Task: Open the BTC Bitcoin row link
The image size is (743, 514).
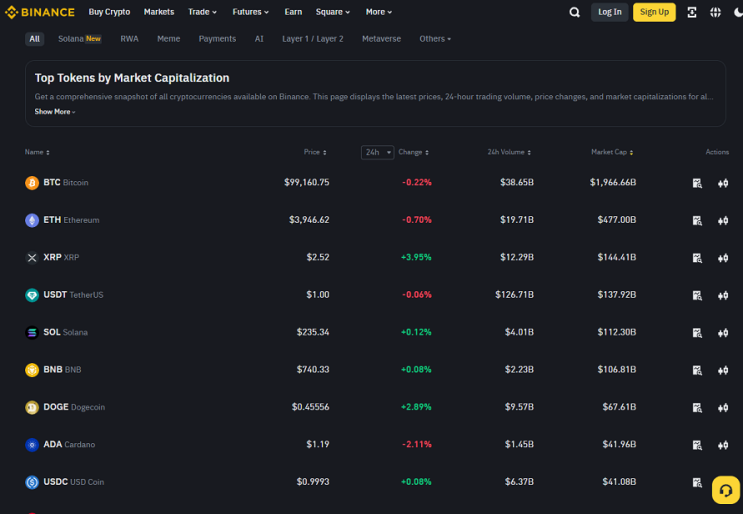Action: coord(57,182)
